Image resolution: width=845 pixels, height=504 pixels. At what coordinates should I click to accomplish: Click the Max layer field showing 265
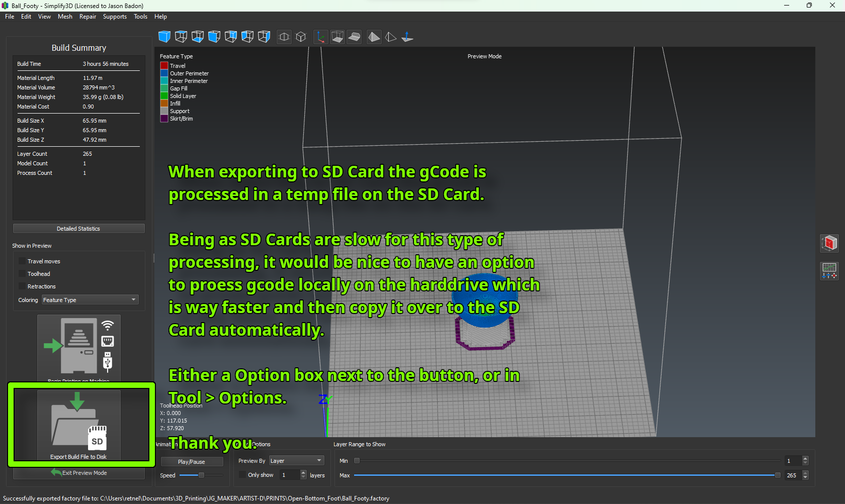tap(793, 475)
